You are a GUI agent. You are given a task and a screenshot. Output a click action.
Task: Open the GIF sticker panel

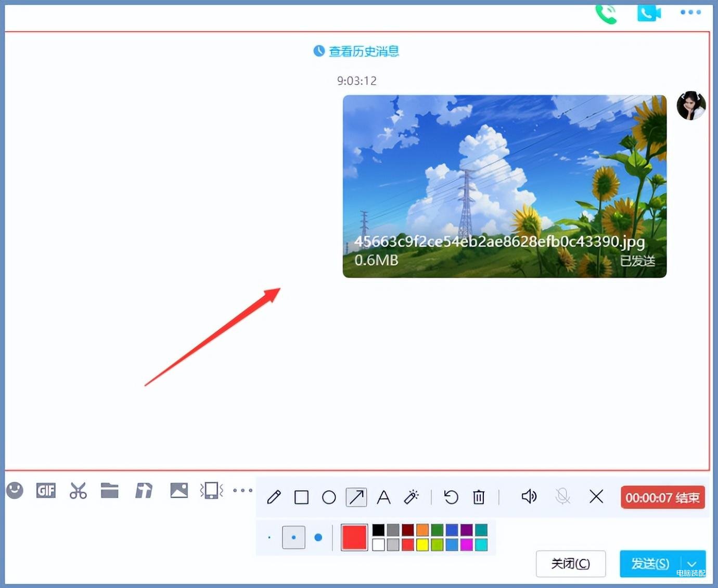(46, 490)
